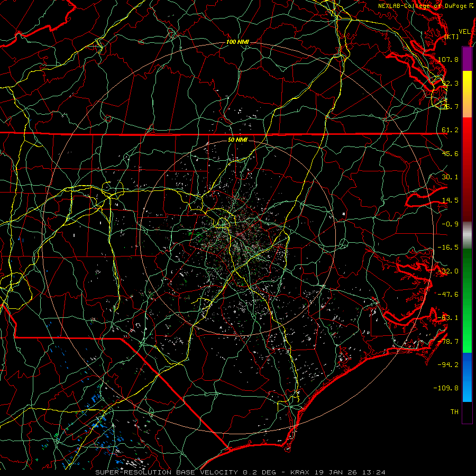Screen dimensions: 476x476
Task: Click the [KT] units label
Action: (452, 36)
